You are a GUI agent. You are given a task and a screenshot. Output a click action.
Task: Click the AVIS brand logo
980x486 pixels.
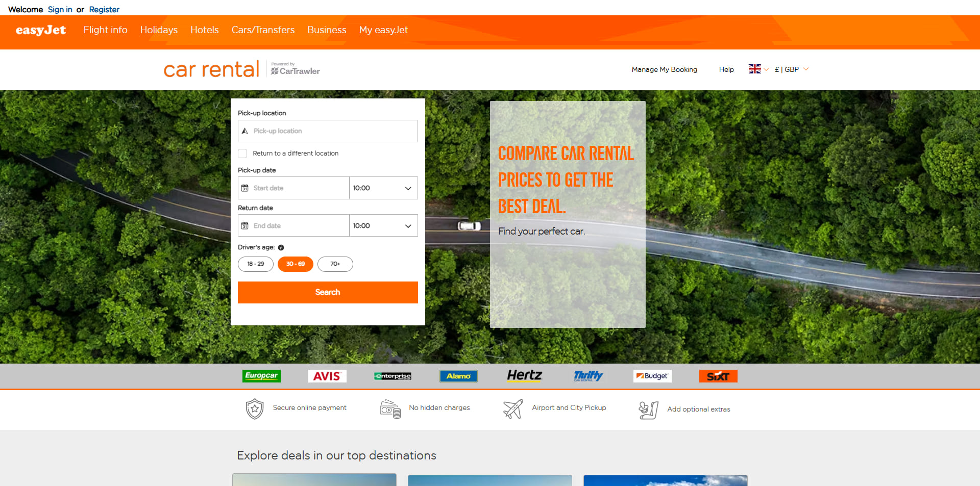click(x=327, y=376)
